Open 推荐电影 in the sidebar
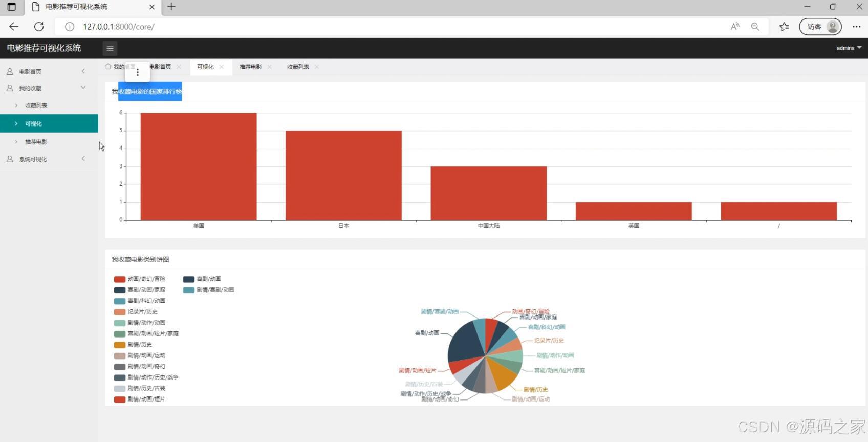This screenshot has width=868, height=442. (x=49, y=142)
